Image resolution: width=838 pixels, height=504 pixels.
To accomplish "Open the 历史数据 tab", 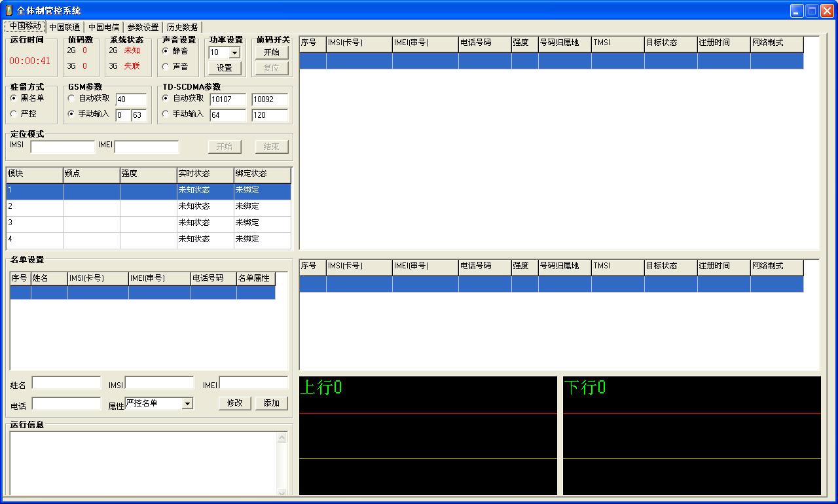I will point(182,27).
